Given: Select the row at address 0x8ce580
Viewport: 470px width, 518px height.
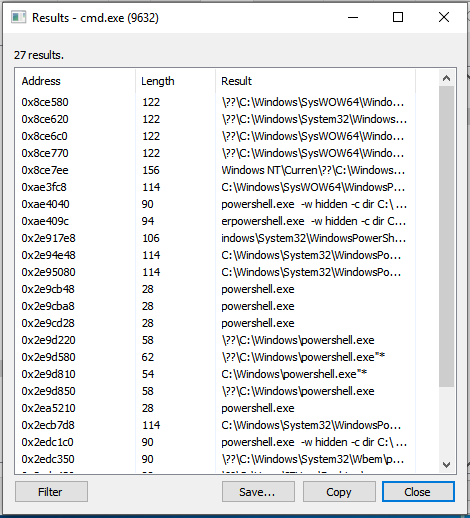Looking at the screenshot, I should point(215,102).
